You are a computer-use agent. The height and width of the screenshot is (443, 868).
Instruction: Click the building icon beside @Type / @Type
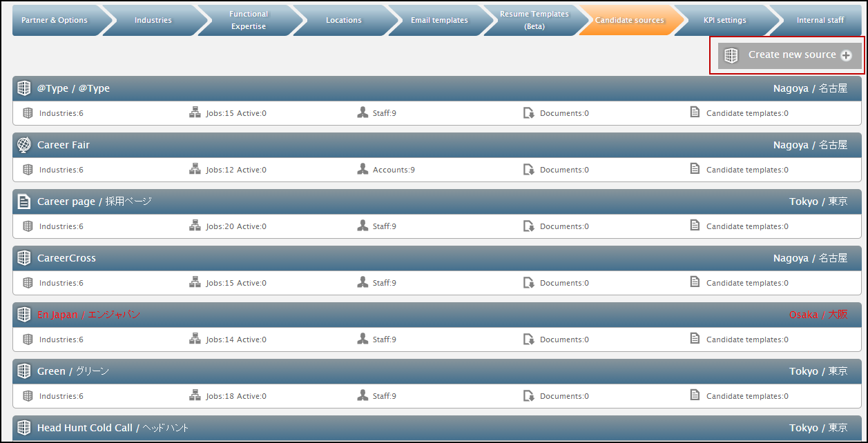tap(24, 88)
